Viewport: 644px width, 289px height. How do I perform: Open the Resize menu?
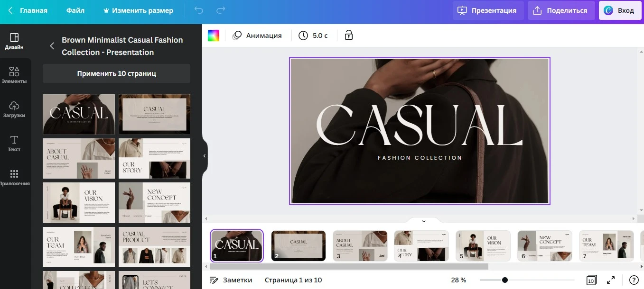[x=138, y=10]
